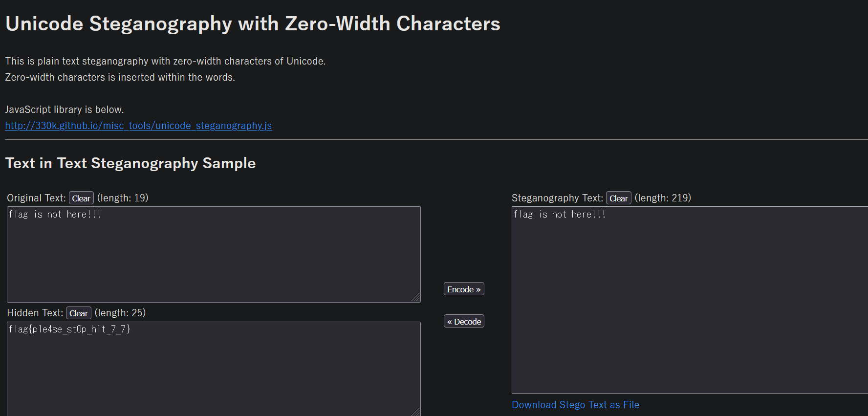868x416 pixels.
Task: Open the unicode_steganography.js library link
Action: click(138, 126)
